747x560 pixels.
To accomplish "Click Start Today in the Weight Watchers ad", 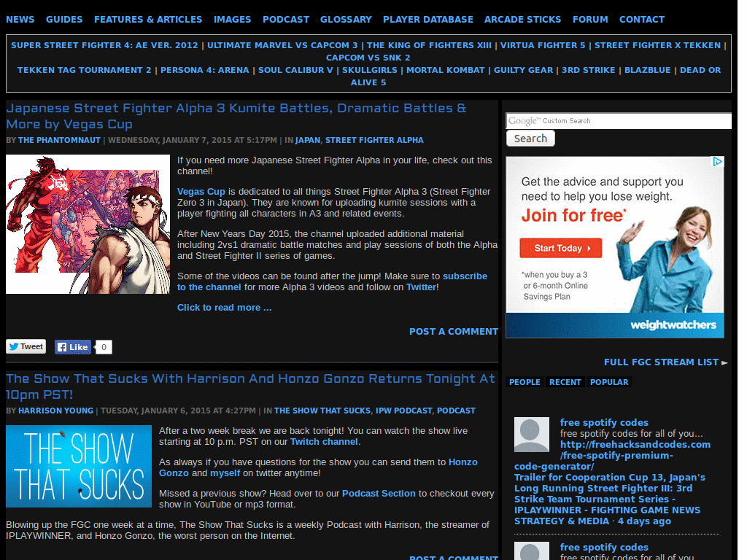I will (561, 248).
